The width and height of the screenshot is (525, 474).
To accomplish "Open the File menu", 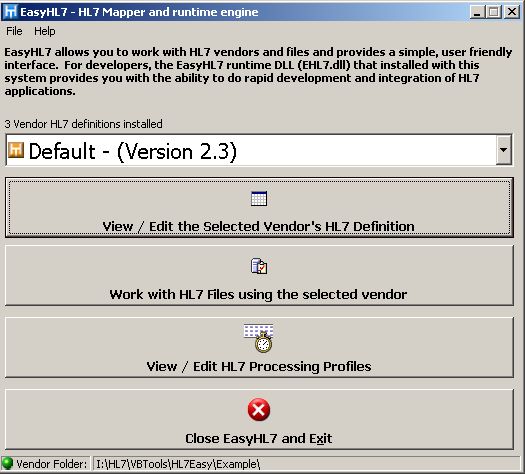I will [x=14, y=31].
